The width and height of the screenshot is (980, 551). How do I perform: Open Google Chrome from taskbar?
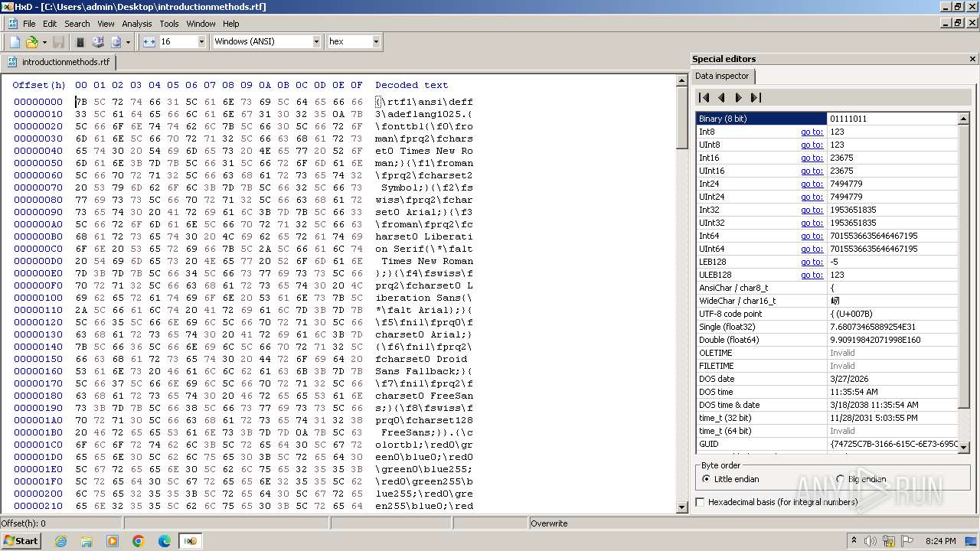(x=138, y=541)
